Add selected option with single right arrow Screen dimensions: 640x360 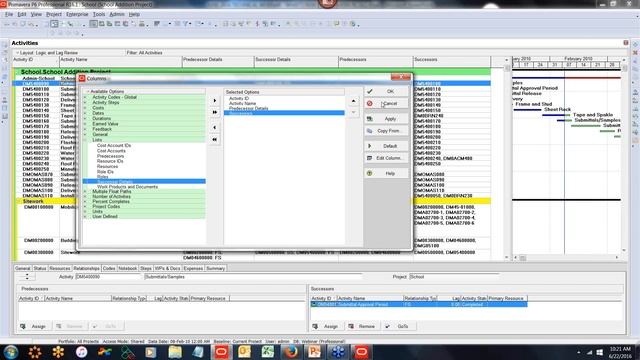[215, 100]
